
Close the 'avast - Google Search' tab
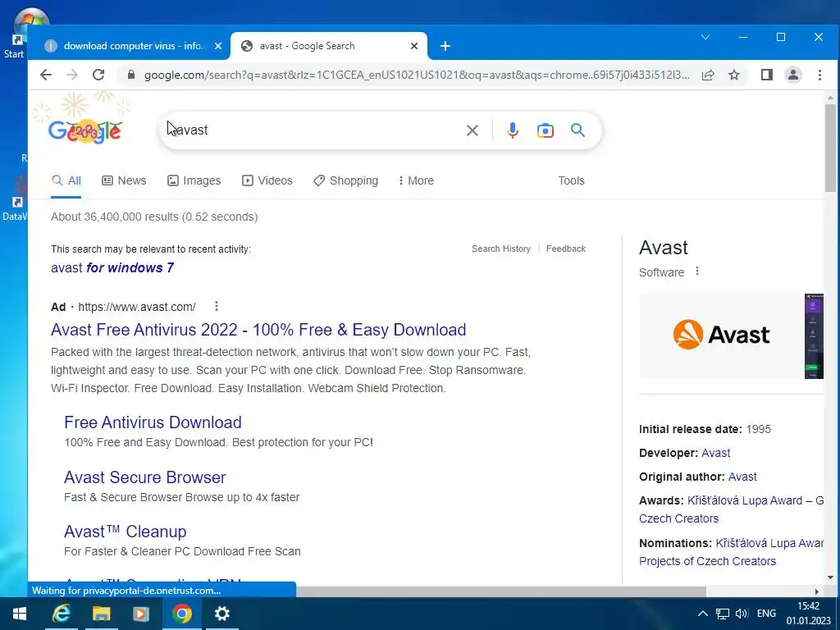414,46
